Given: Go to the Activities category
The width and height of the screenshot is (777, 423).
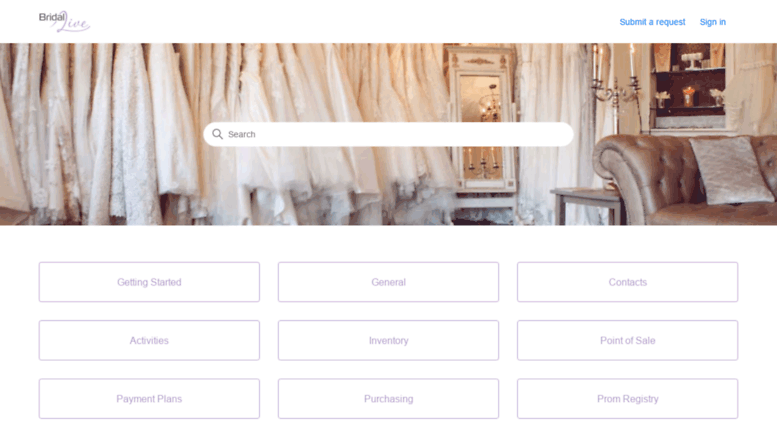Looking at the screenshot, I should coord(149,340).
